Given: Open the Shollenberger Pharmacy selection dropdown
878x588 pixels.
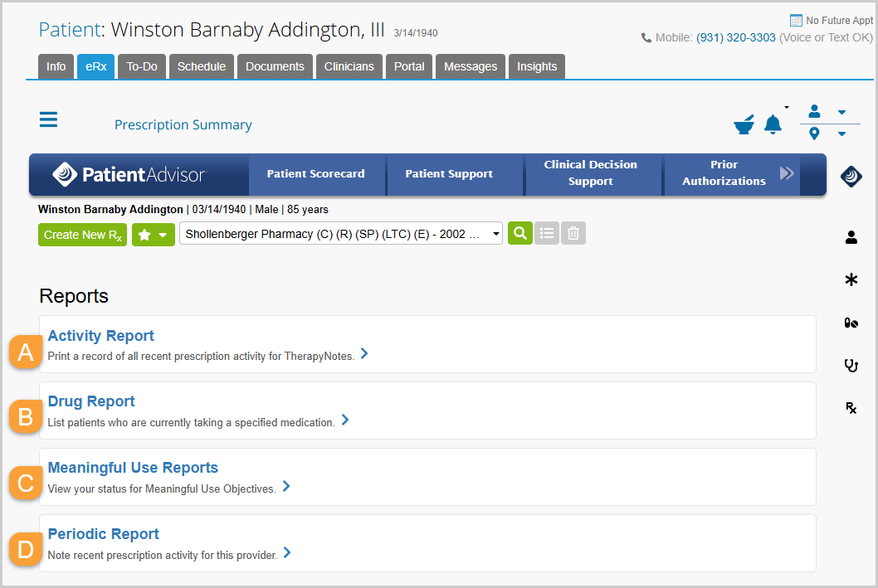Looking at the screenshot, I should [341, 234].
